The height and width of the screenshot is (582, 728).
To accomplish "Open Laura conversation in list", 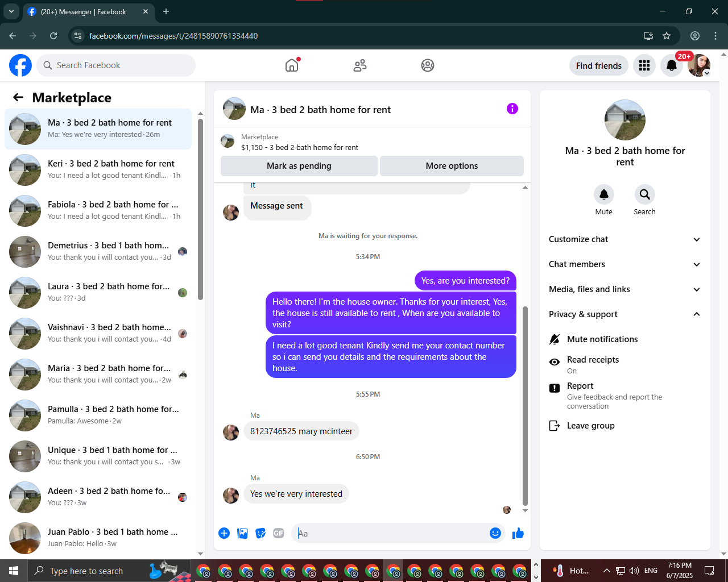I will tap(98, 293).
